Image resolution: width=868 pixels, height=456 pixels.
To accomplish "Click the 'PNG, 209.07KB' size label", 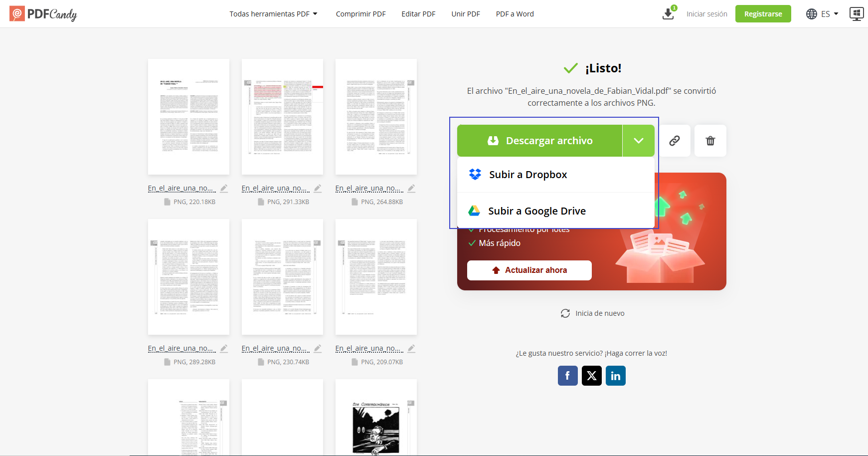I will (x=382, y=362).
